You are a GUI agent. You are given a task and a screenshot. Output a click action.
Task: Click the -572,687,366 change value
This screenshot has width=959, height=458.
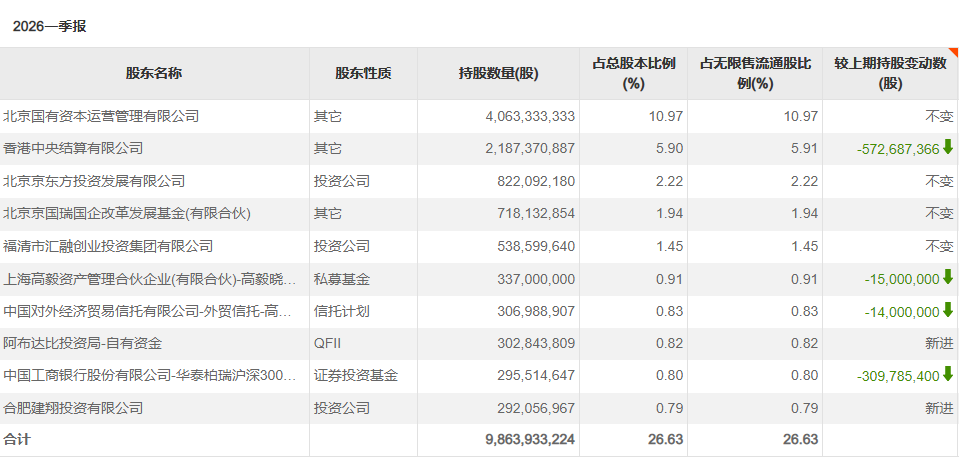coord(898,149)
